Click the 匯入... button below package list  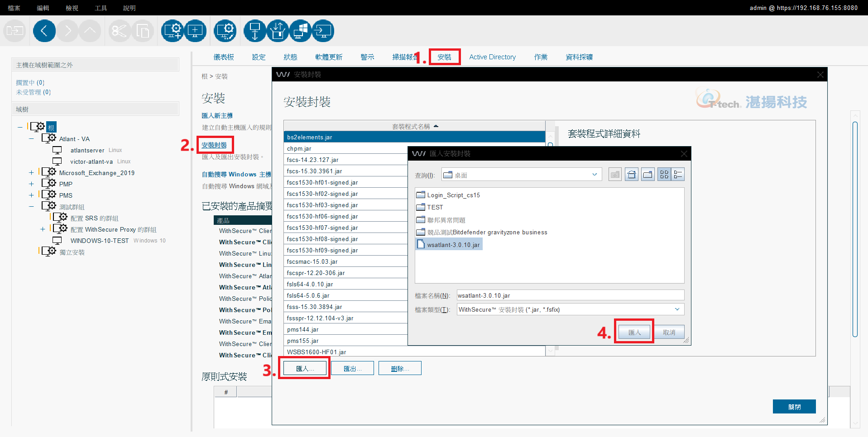pos(305,368)
